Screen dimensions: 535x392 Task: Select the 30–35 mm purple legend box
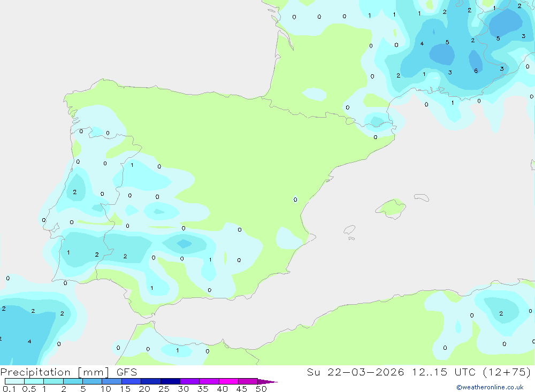pyautogui.click(x=190, y=381)
